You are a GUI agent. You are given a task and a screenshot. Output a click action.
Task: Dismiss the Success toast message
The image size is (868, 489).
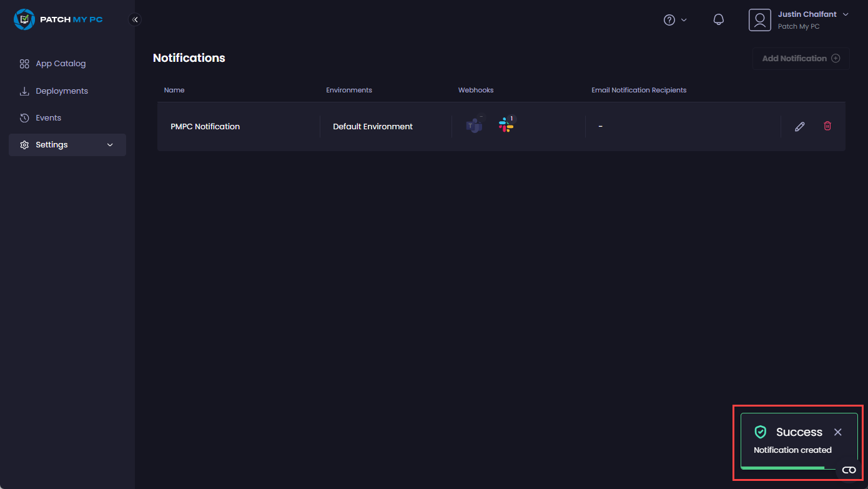click(x=838, y=432)
